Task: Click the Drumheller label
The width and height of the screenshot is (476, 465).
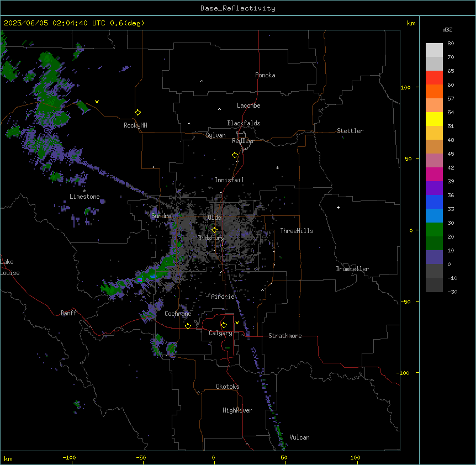Action: [352, 269]
